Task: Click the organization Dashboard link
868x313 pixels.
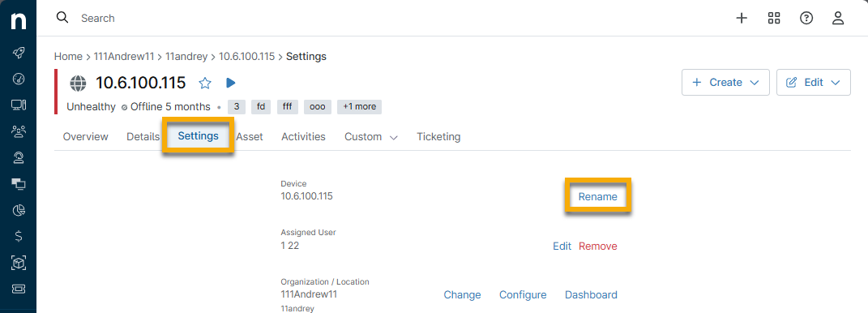Action: pyautogui.click(x=591, y=295)
